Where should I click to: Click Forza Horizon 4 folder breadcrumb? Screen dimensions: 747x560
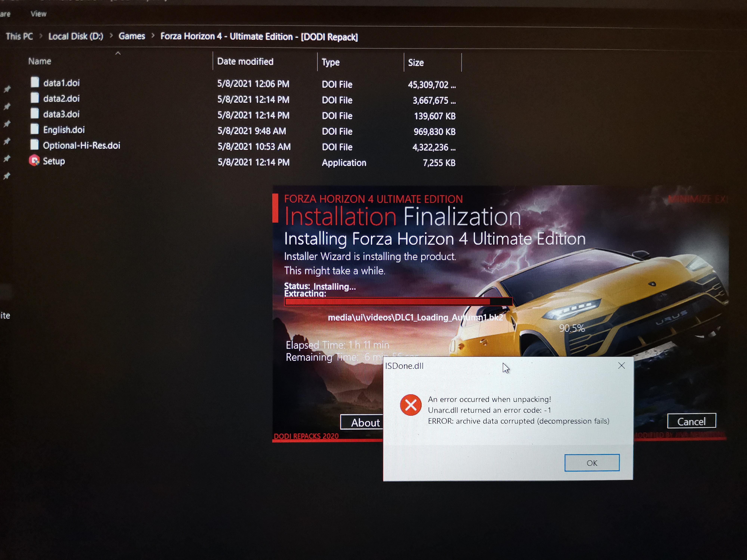[x=259, y=36]
